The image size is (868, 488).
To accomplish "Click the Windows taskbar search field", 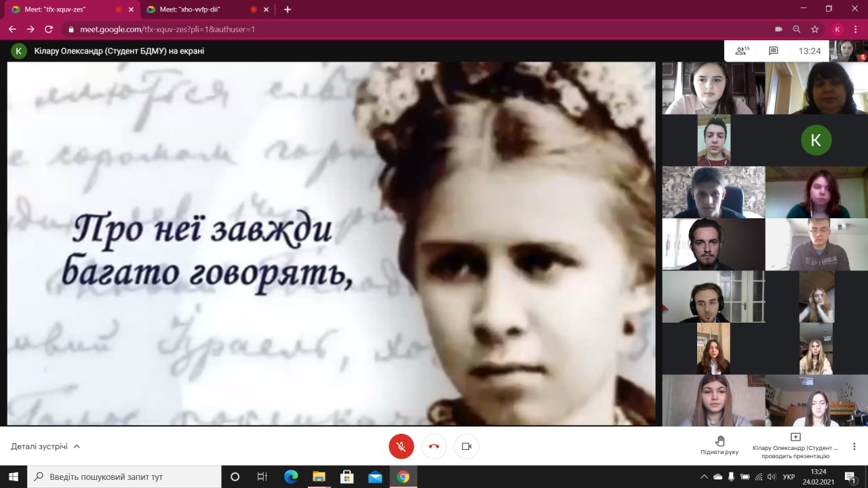I will pos(124,476).
